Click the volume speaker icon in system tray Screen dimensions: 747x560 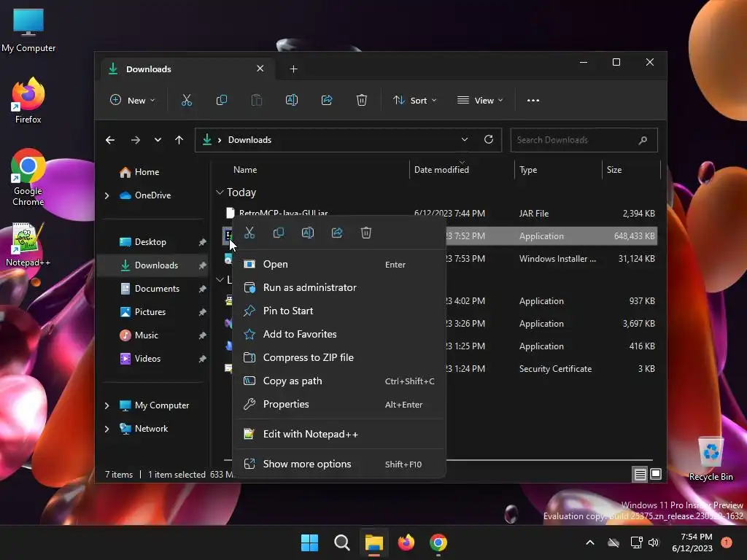pos(653,542)
